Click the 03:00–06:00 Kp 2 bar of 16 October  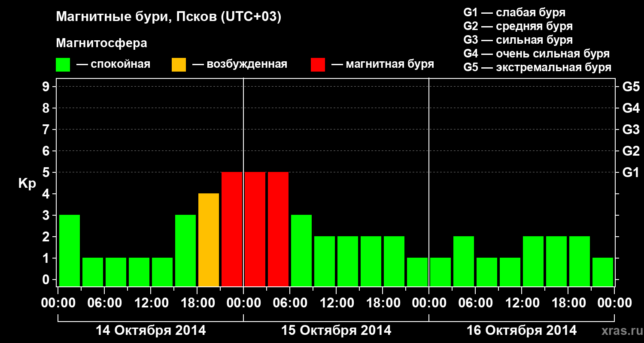click(464, 261)
